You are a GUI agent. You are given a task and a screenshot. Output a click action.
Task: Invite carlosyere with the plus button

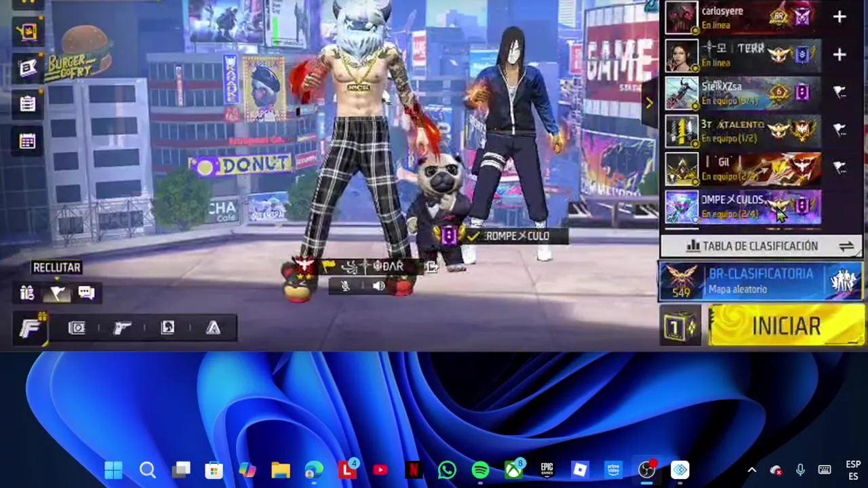pos(840,17)
